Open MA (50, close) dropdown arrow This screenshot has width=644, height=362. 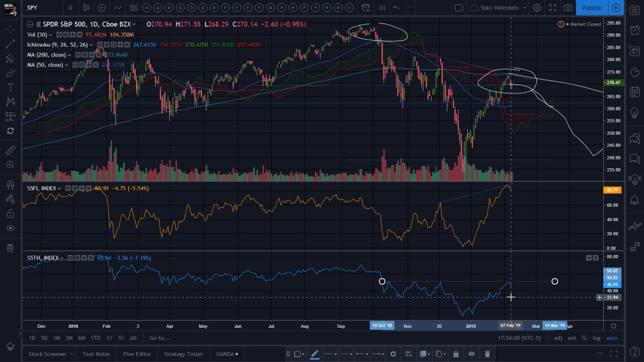[66, 65]
